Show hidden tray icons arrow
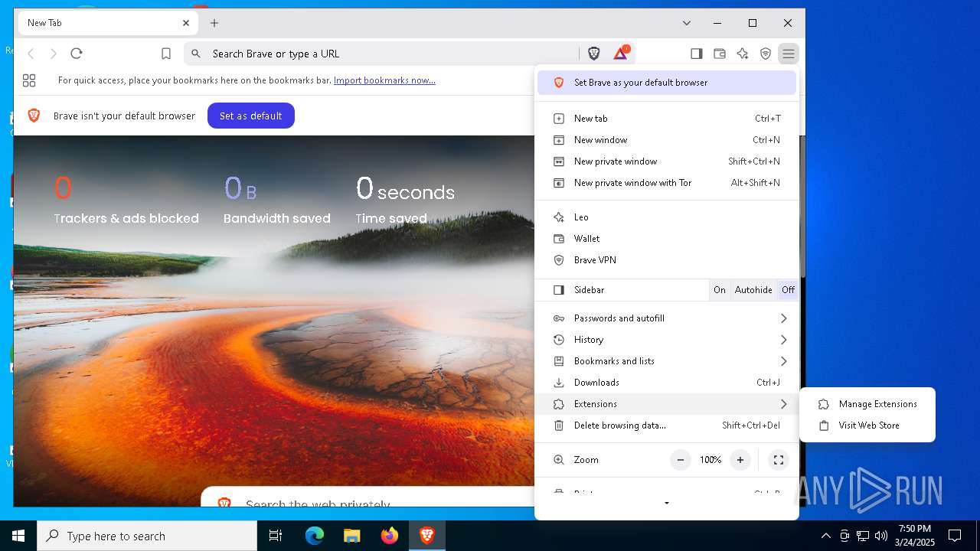980x551 pixels. click(x=825, y=536)
